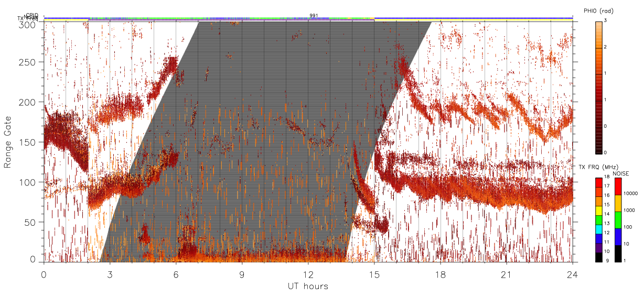Click the 'Range Gate' y-axis title
644x297 pixels.
coord(8,142)
